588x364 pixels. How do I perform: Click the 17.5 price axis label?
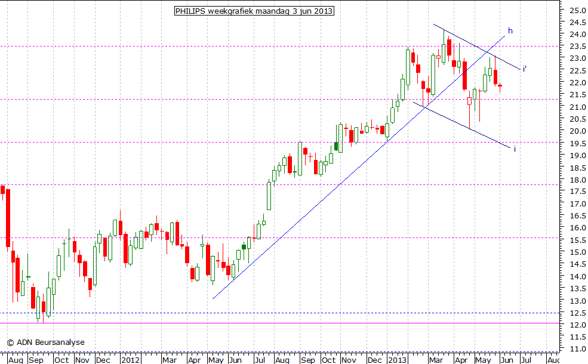[577, 192]
